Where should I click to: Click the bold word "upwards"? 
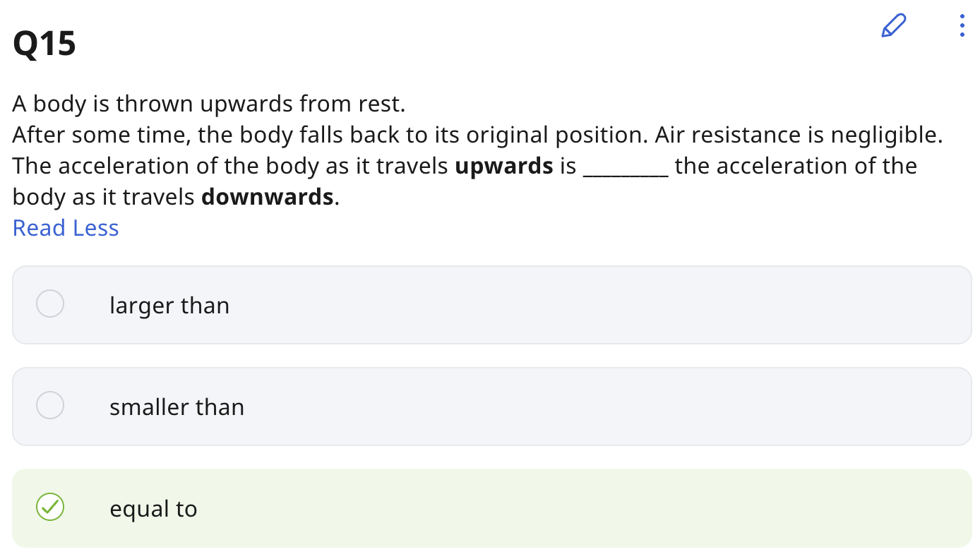coord(503,166)
